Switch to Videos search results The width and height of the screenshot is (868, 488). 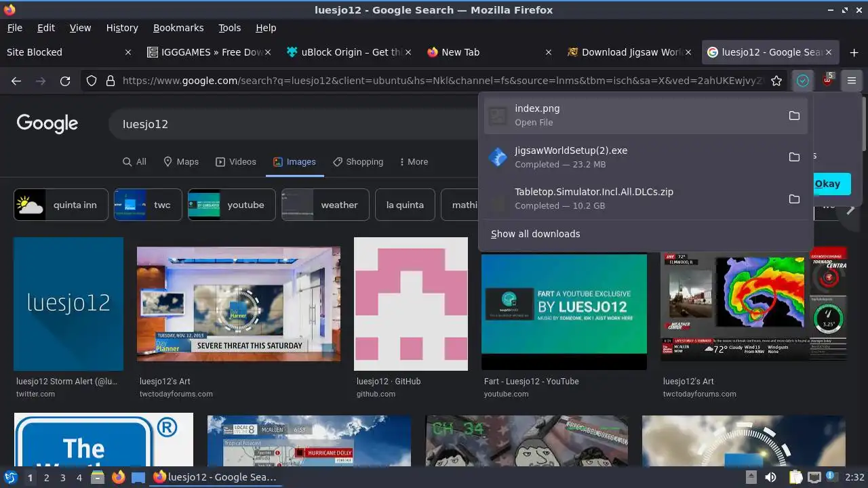point(236,162)
